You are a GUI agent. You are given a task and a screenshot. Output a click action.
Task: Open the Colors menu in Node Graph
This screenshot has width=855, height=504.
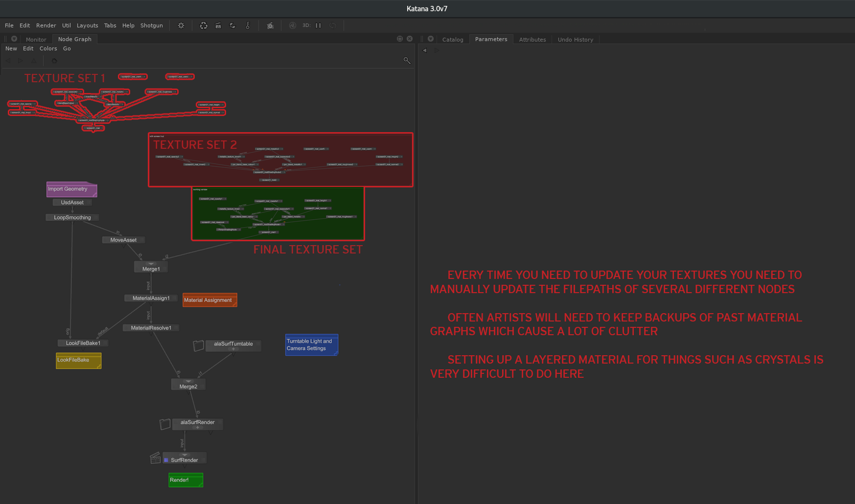pos(48,48)
